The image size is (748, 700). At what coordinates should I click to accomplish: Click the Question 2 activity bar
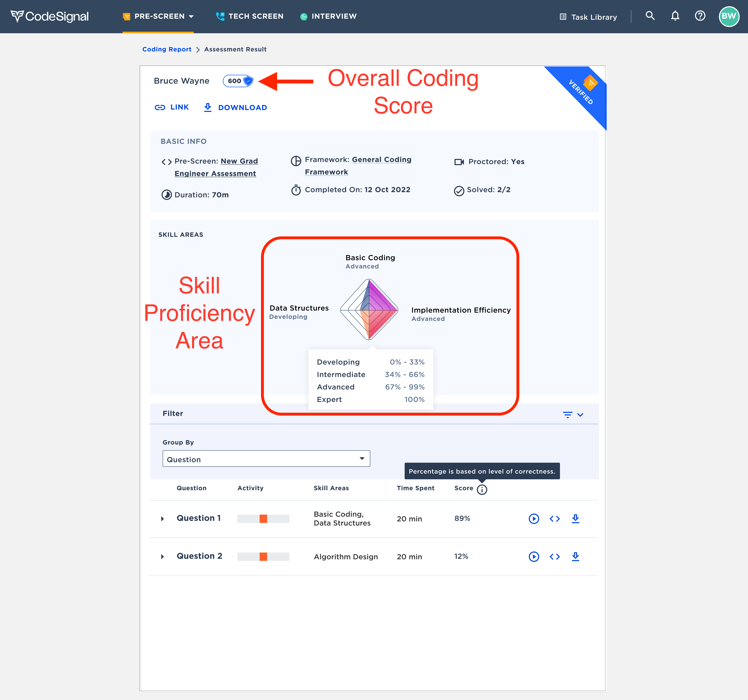pyautogui.click(x=263, y=557)
